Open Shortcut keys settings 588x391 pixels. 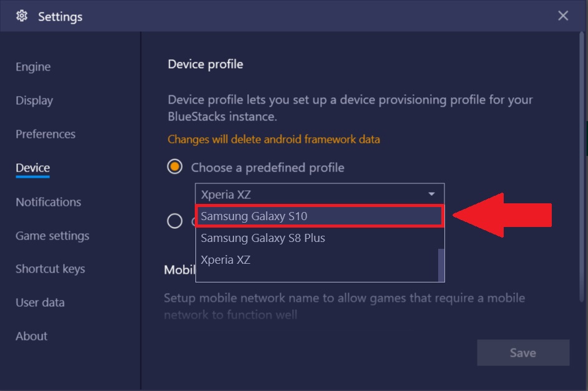click(51, 269)
